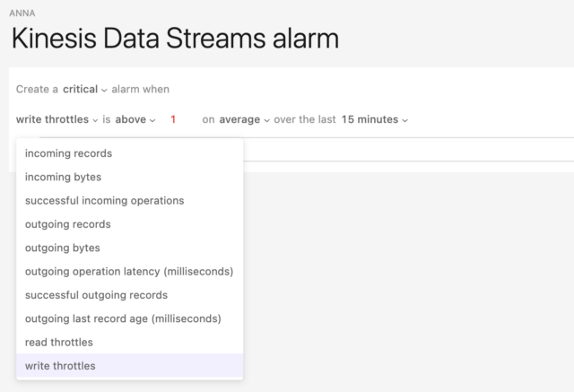Select read throttles option
This screenshot has width=574, height=392.
click(129, 343)
